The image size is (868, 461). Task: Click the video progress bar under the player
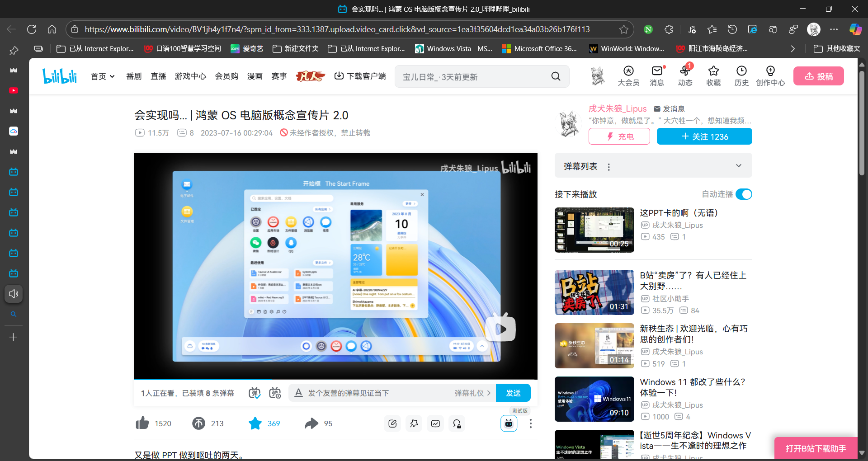336,379
